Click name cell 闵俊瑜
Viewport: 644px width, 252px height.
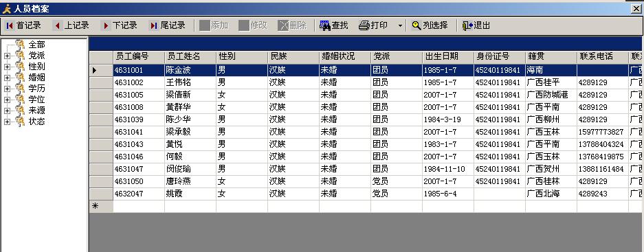(x=190, y=169)
